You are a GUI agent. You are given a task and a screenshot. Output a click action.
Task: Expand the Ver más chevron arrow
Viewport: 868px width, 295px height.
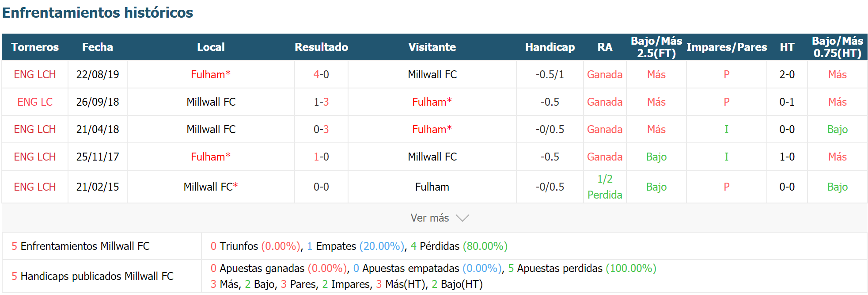click(x=462, y=218)
